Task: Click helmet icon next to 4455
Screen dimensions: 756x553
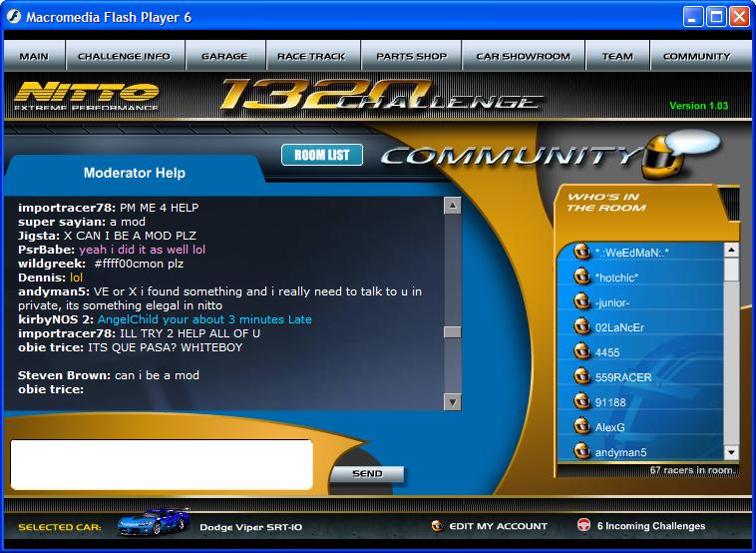Action: pos(581,350)
